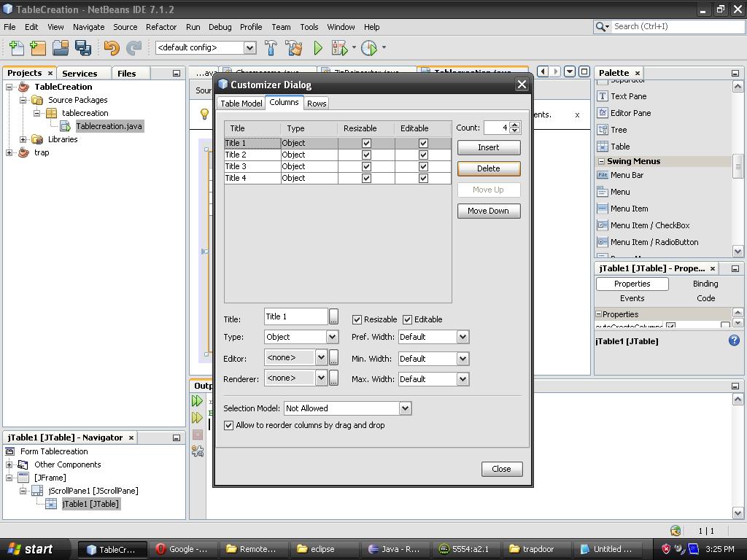Open the Refactor menu

click(160, 27)
